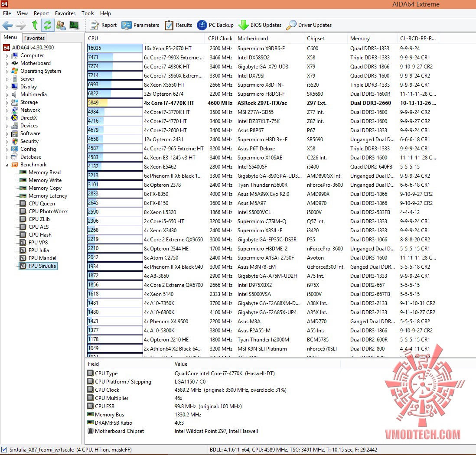Select the 16035 score bar row
Screen dimensions: 476x455
pyautogui.click(x=115, y=48)
